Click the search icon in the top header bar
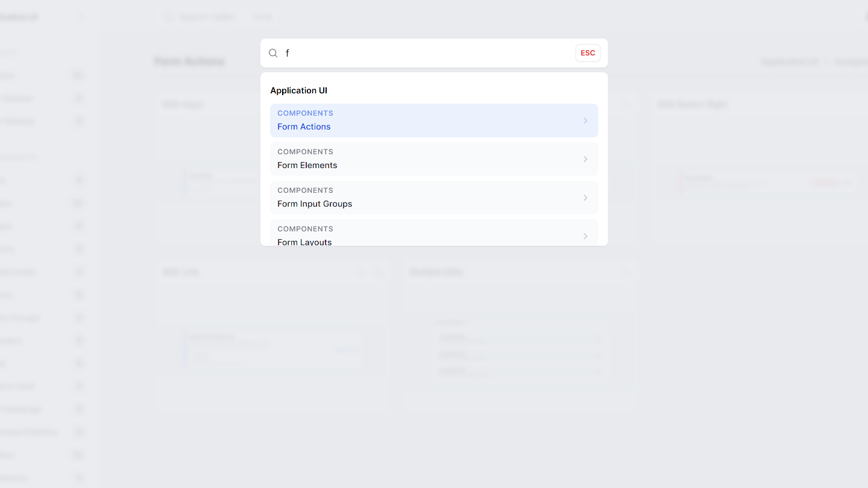Screen dimensions: 868x488 coord(168,17)
